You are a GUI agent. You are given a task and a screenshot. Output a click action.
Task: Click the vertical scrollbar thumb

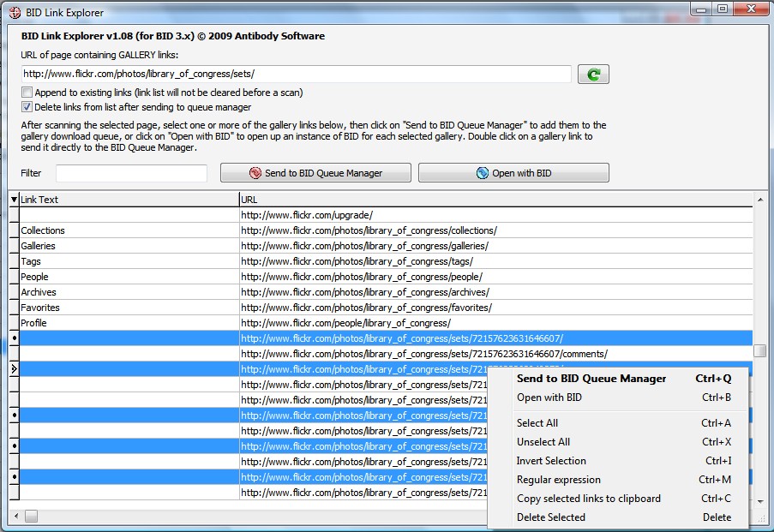click(760, 350)
